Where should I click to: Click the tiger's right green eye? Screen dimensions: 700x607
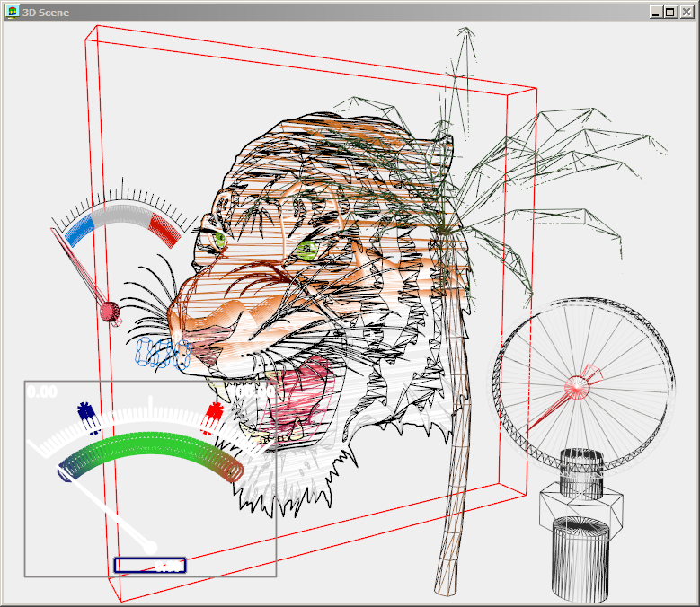pos(307,249)
